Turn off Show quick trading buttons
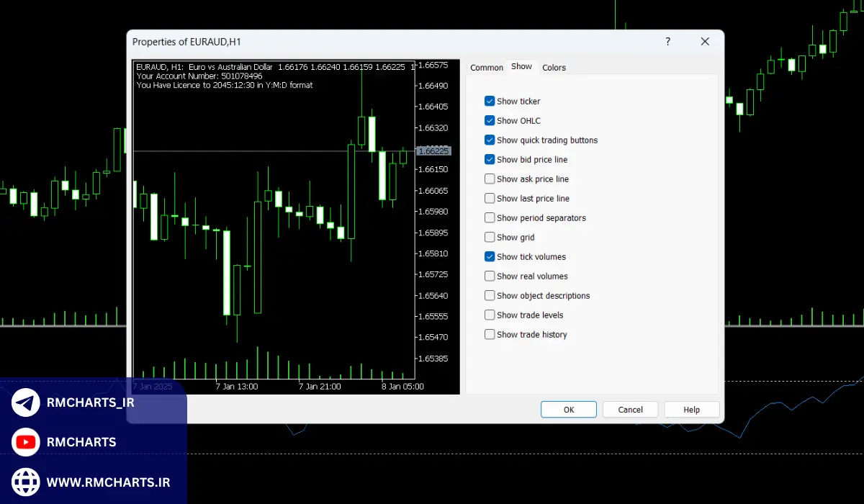The image size is (864, 504). (490, 140)
